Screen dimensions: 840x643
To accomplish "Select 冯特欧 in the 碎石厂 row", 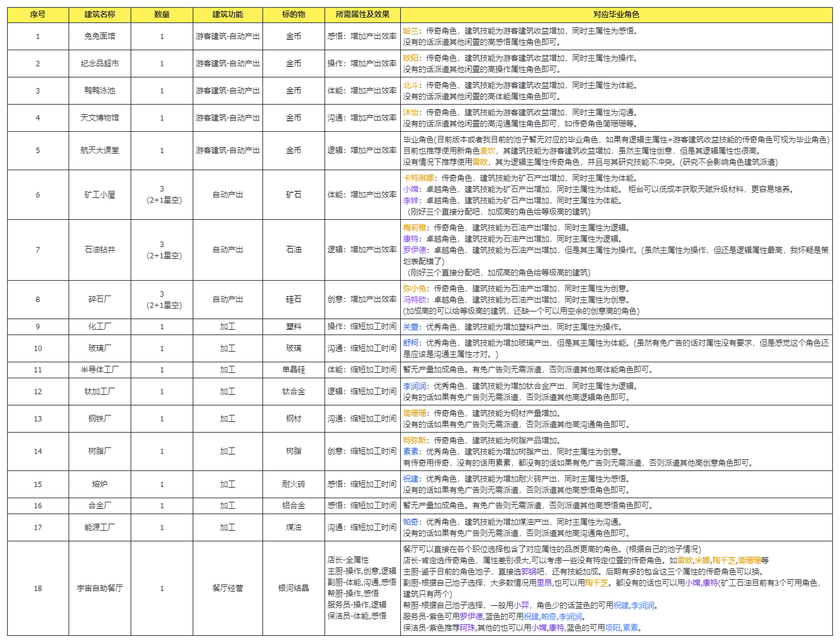I will (x=415, y=300).
